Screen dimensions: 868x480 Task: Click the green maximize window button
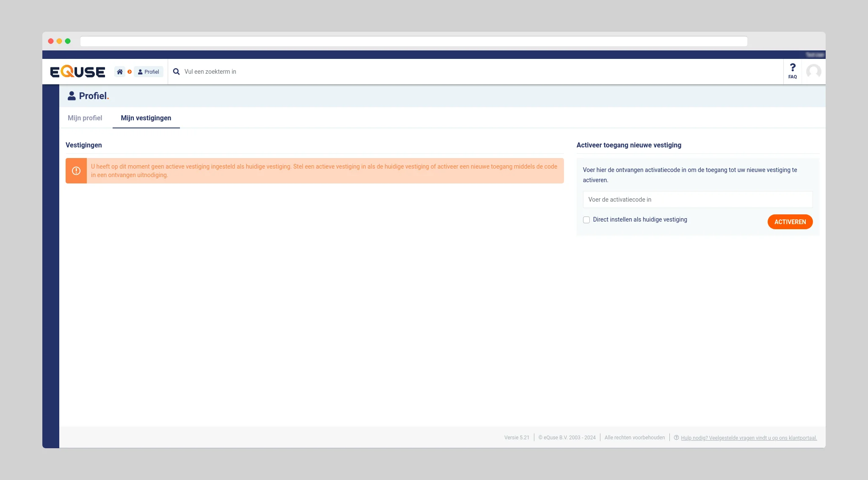(x=68, y=41)
